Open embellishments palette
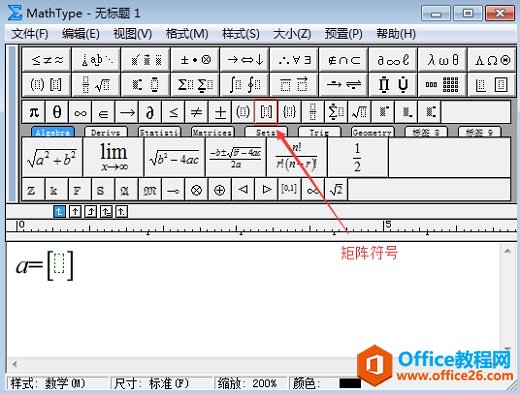The height and width of the screenshot is (393, 520). click(146, 60)
